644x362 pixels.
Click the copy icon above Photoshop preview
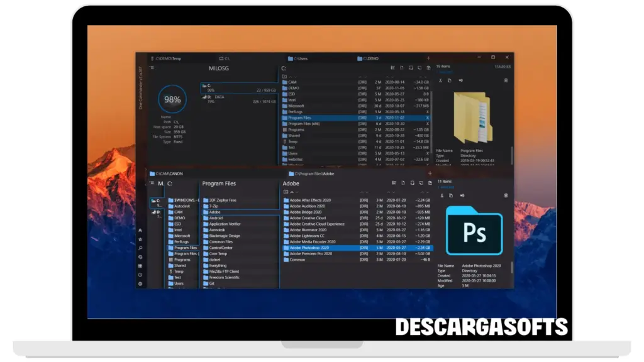[450, 195]
